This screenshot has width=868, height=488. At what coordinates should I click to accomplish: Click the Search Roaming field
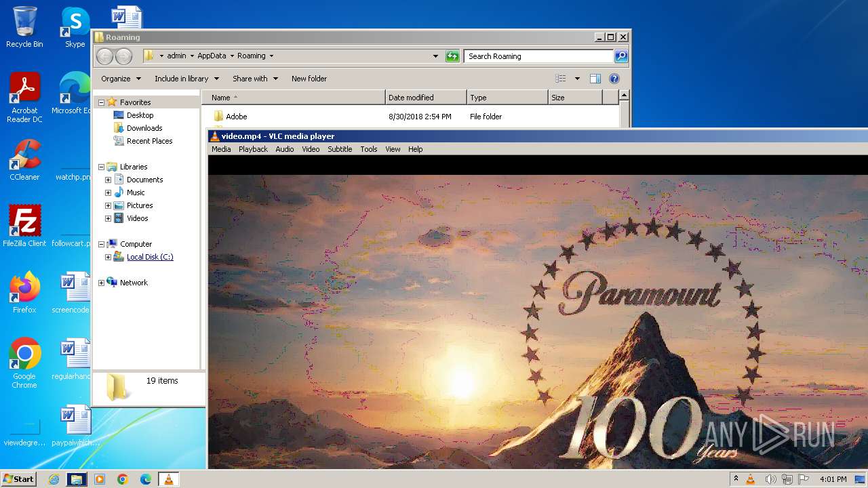coord(539,56)
